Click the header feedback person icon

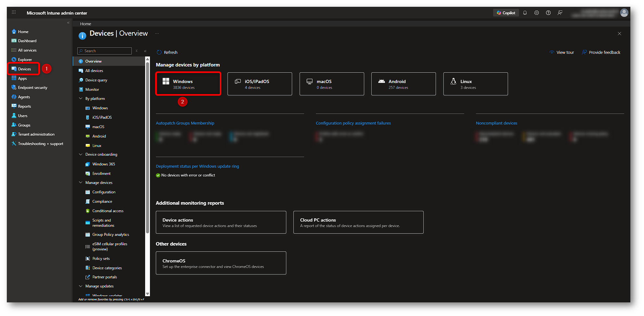pyautogui.click(x=560, y=13)
